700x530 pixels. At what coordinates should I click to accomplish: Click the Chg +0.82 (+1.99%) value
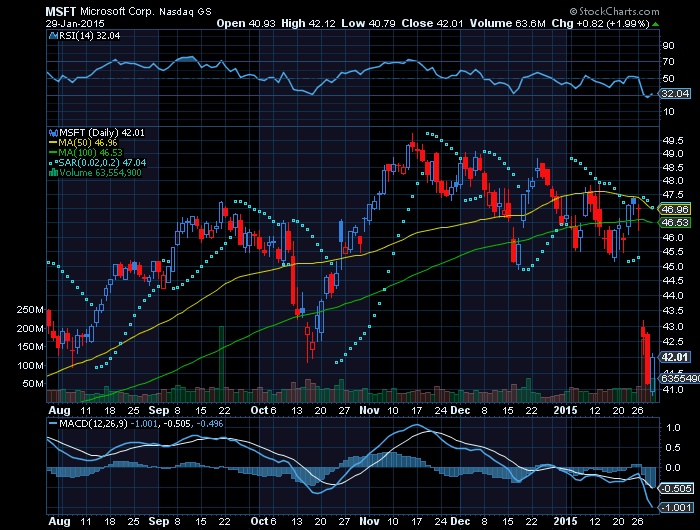pyautogui.click(x=600, y=23)
